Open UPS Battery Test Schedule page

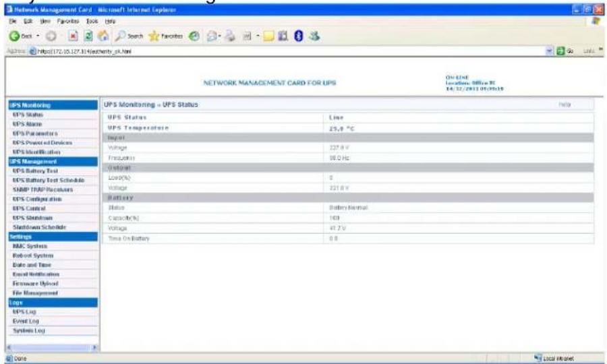[x=49, y=180]
